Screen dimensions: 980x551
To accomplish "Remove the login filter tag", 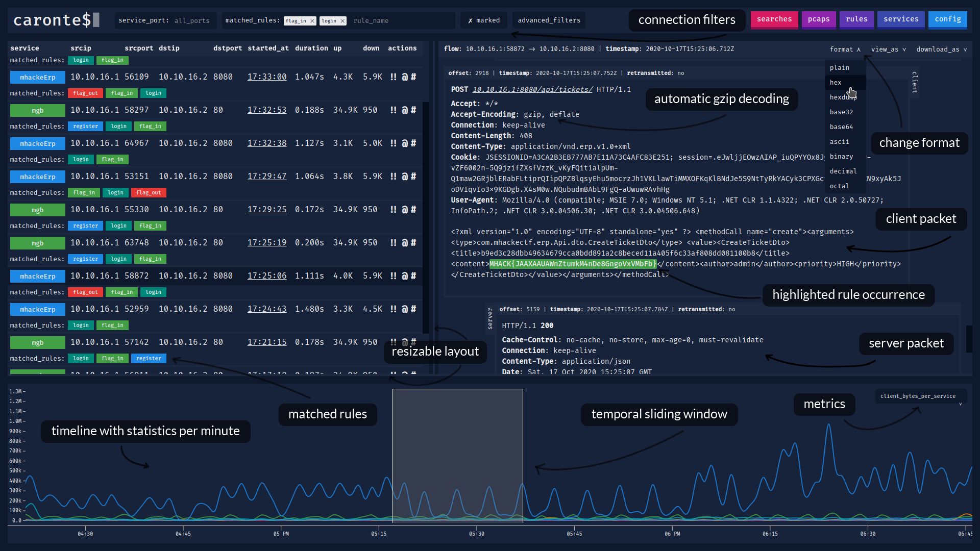I will pyautogui.click(x=342, y=21).
